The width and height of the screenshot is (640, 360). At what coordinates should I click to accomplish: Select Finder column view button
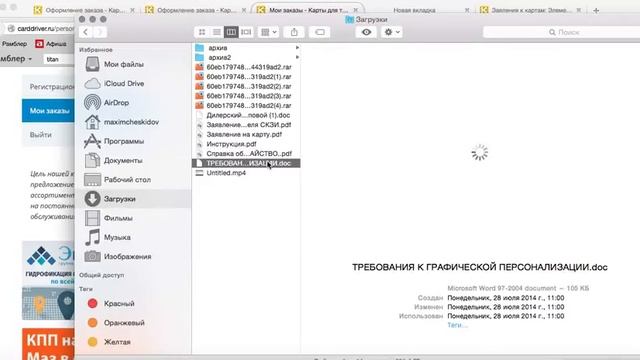[231, 32]
